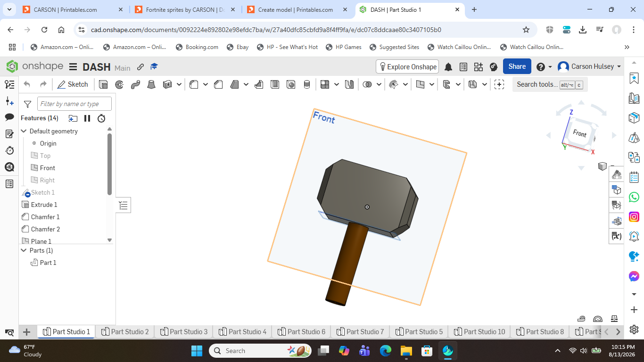Click the Filter by name or type field
644x362 pixels.
coord(74,104)
